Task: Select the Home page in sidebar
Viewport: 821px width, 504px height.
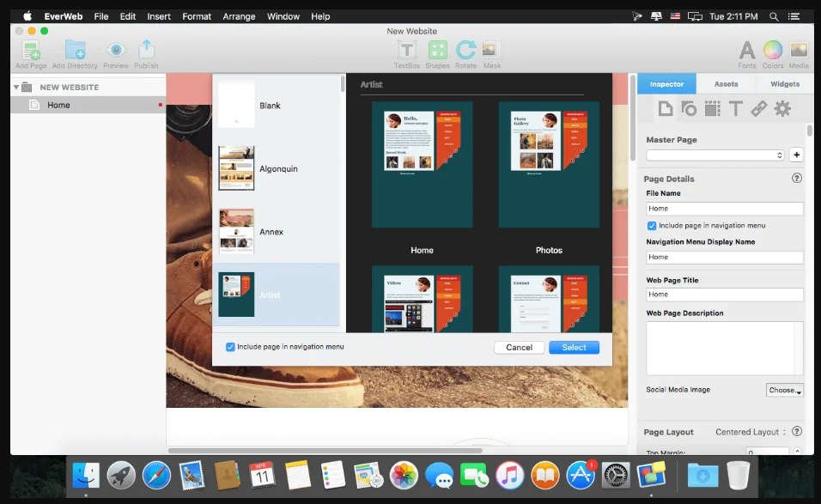Action: click(88, 106)
